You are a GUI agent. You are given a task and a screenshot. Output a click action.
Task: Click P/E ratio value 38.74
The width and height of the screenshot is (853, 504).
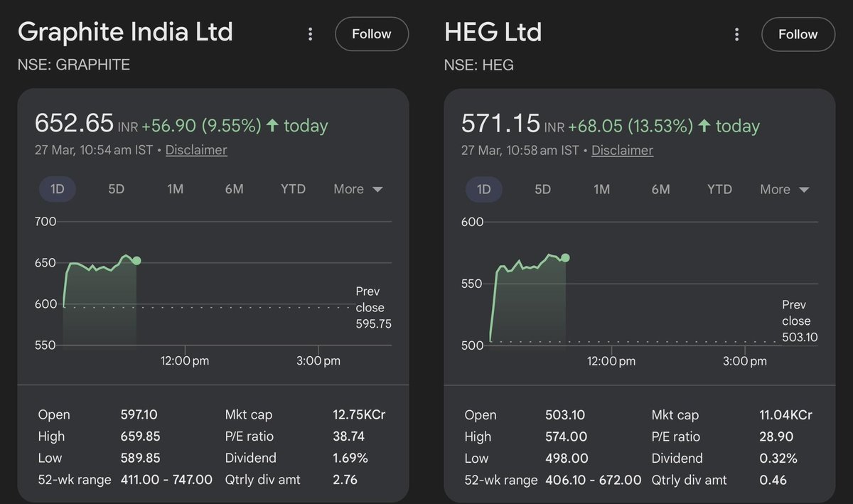(x=348, y=436)
